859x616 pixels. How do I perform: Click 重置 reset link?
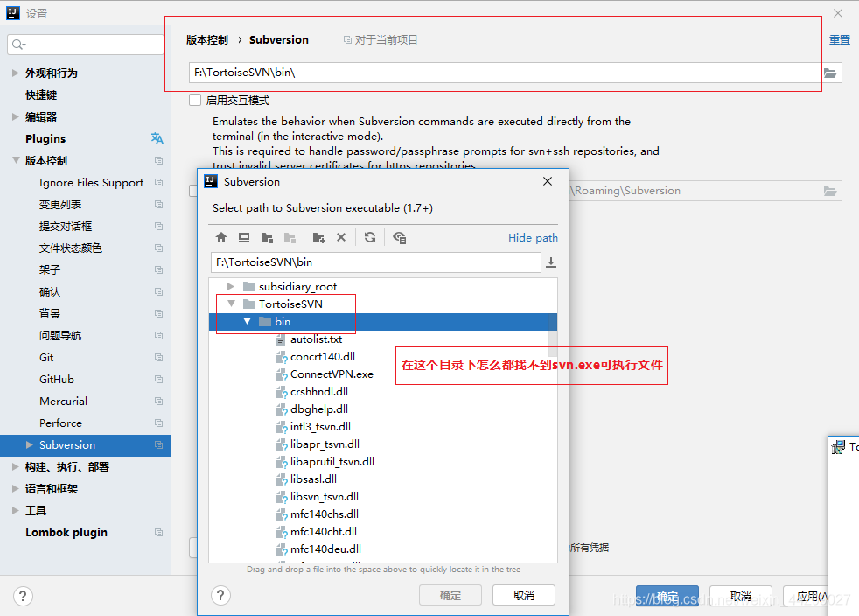pyautogui.click(x=839, y=40)
